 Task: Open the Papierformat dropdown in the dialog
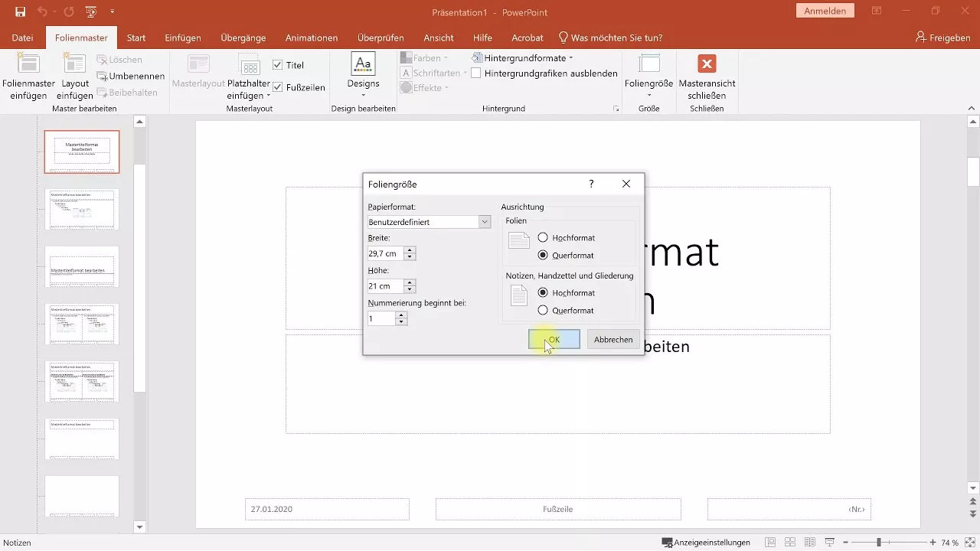coord(485,220)
